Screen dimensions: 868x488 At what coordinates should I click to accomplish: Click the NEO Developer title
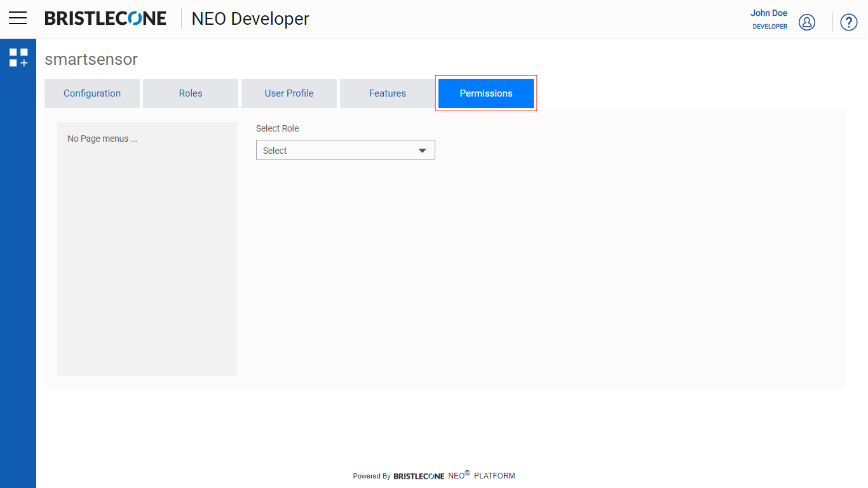pos(250,19)
